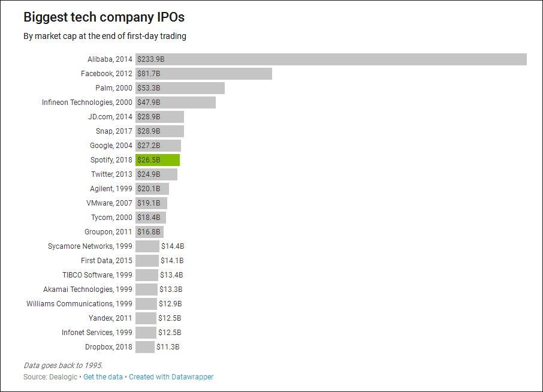Click the Infineon Technologies 2000 bar
Image resolution: width=543 pixels, height=392 pixels.
[176, 102]
